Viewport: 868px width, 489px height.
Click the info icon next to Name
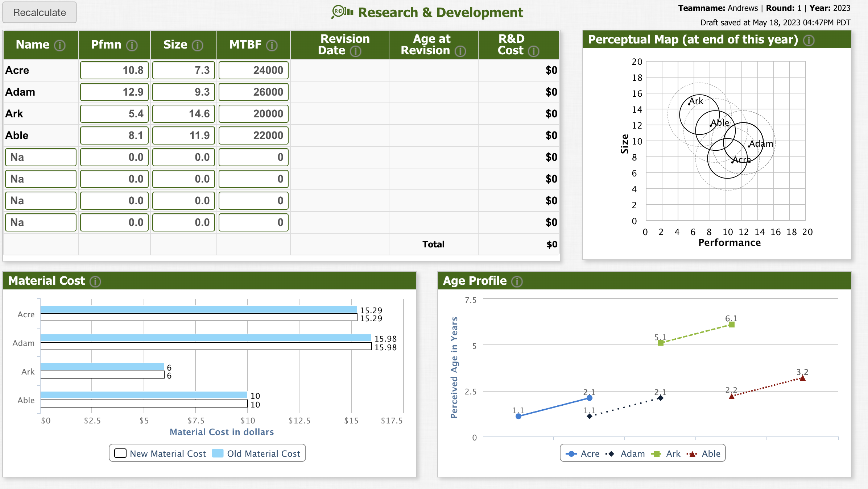click(x=60, y=45)
